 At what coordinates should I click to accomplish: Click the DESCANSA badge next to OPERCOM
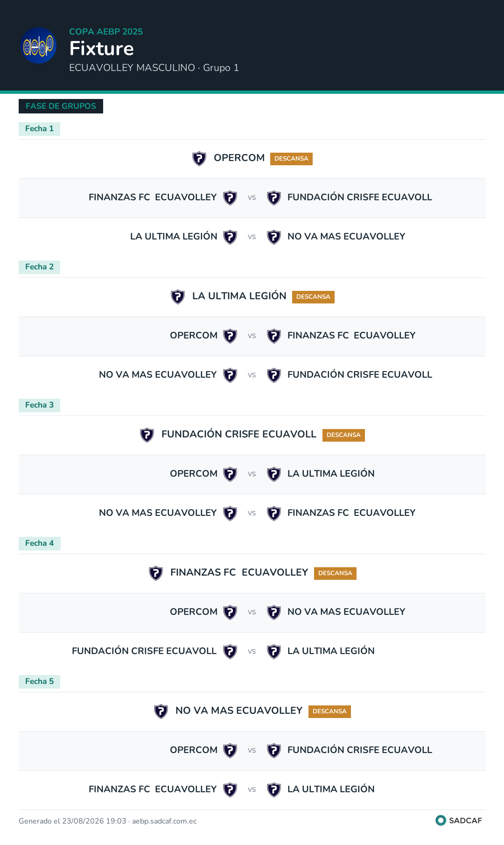pos(291,159)
